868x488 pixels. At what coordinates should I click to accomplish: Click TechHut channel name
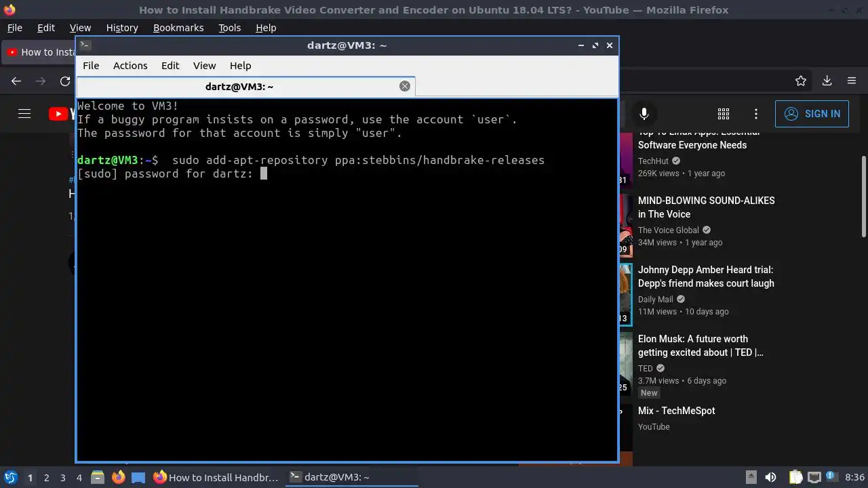[x=653, y=161]
